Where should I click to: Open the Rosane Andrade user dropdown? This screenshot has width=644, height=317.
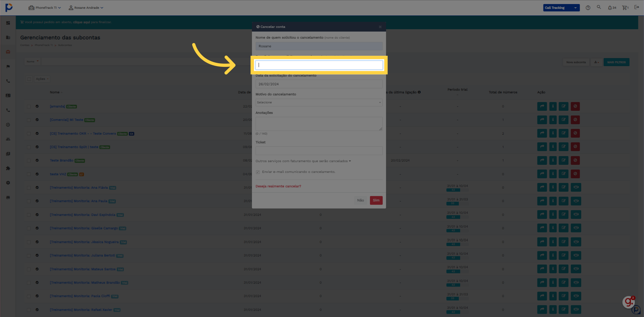tap(86, 8)
